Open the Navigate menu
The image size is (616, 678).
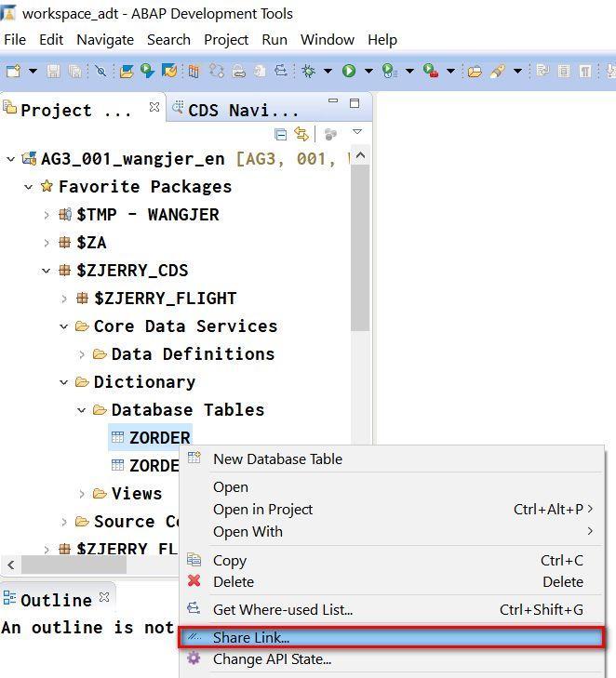[x=105, y=39]
